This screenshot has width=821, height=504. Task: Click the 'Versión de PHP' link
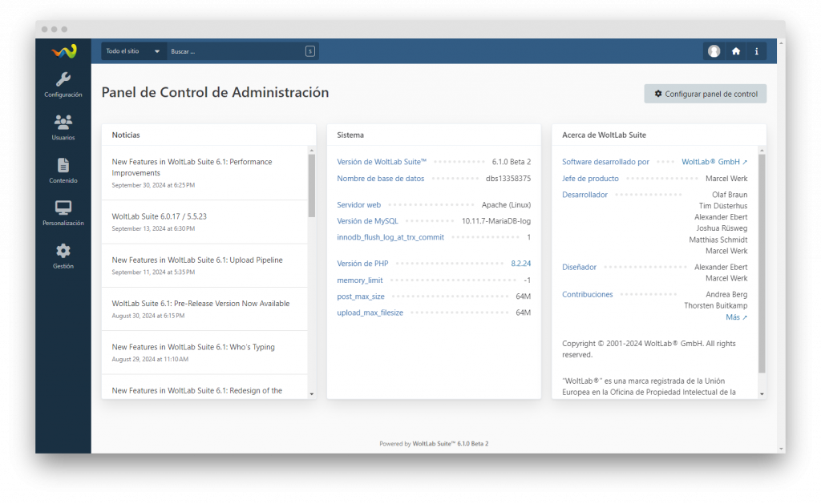tap(362, 264)
